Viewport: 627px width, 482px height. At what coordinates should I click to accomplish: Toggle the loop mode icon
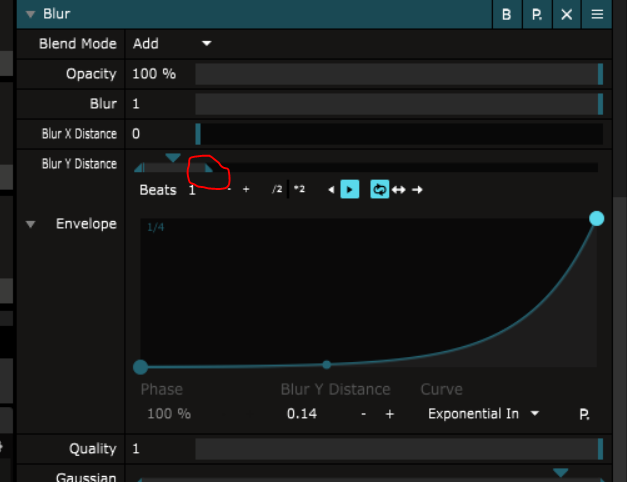pyautogui.click(x=379, y=189)
